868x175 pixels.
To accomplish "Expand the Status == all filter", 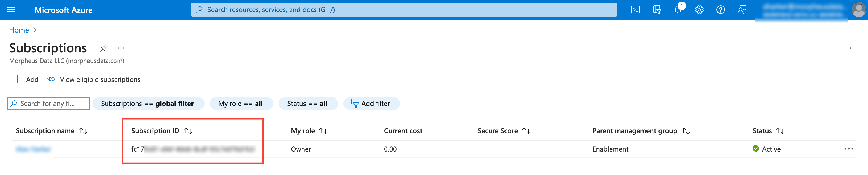I will 307,104.
